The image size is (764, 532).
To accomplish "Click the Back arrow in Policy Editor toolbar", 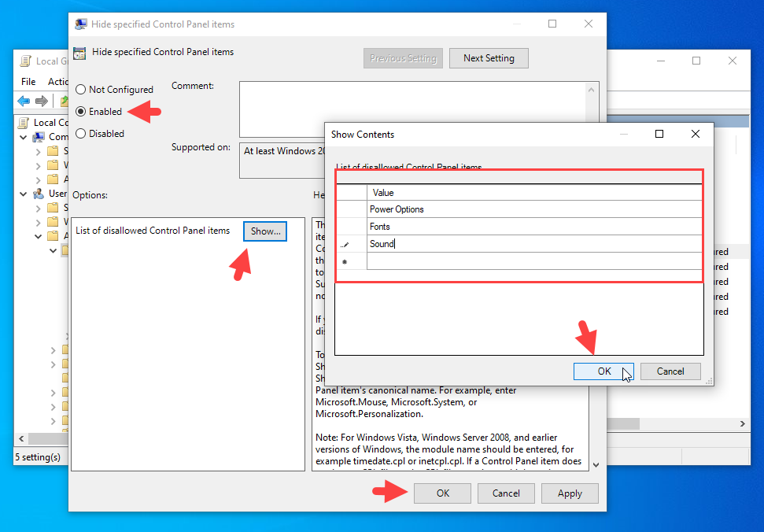I will [x=24, y=101].
